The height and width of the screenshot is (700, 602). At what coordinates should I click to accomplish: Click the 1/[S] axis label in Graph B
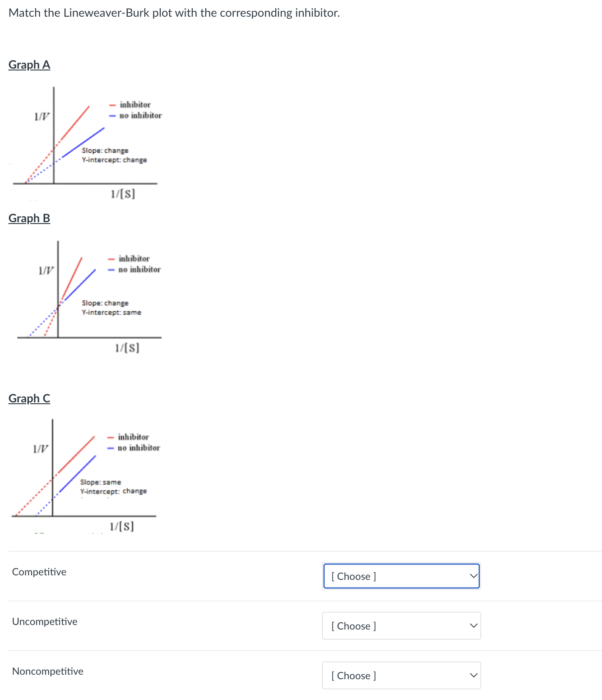click(128, 347)
